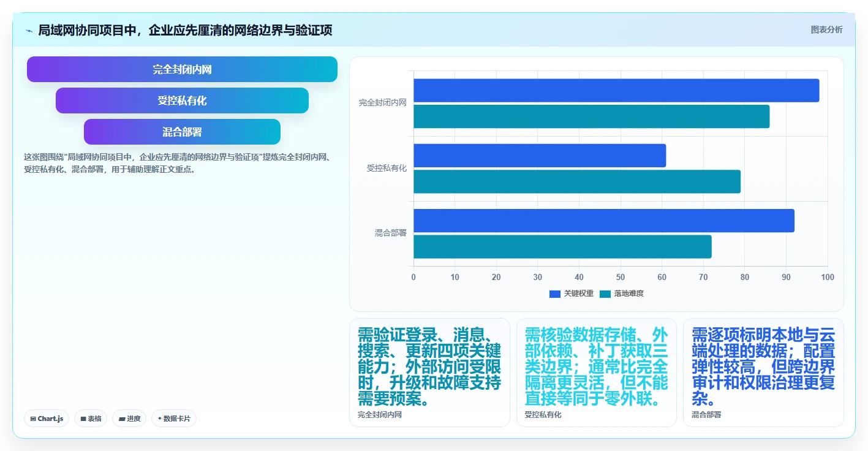Click the page title 局域网协同项目中

pos(185,30)
